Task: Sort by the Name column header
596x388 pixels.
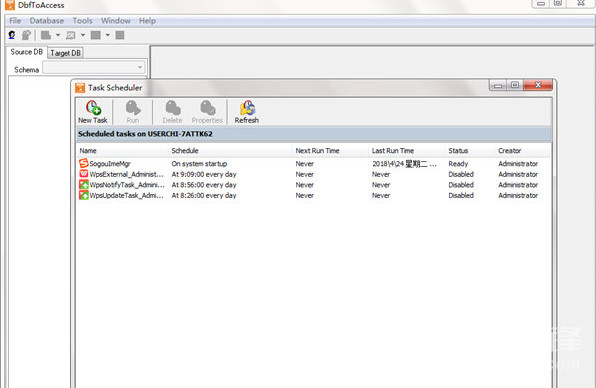Action: (88, 151)
